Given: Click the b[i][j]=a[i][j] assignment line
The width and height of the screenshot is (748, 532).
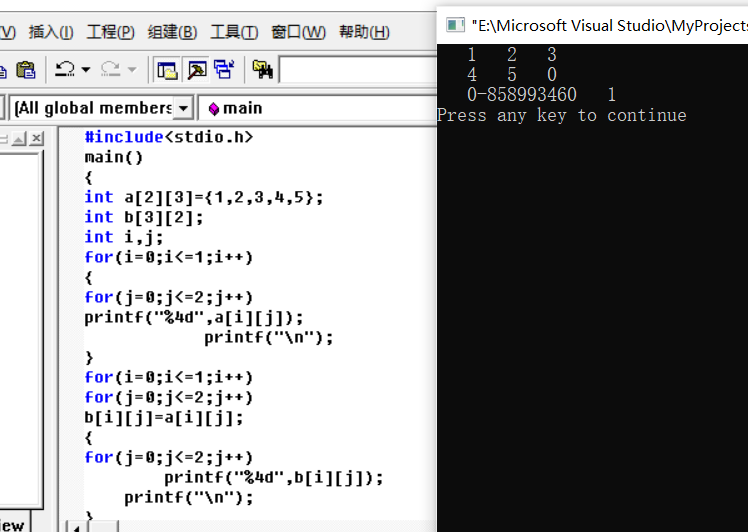Looking at the screenshot, I should 164,418.
